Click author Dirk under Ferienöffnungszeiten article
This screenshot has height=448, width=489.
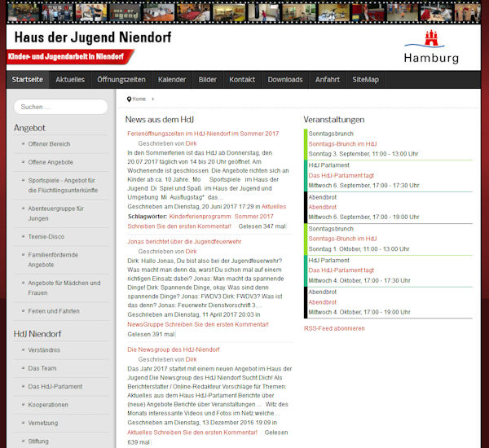click(x=192, y=143)
